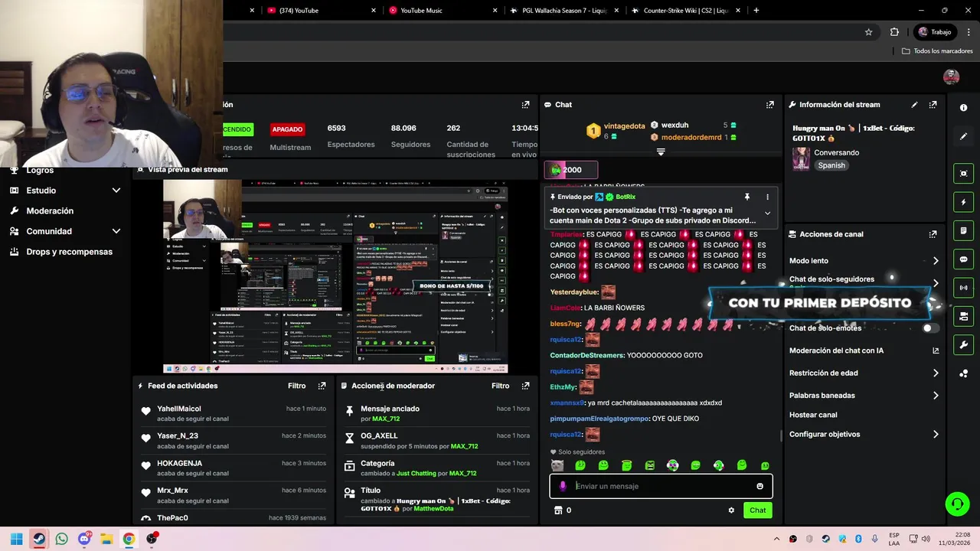
Task: Open Trabajo Chrome profile button
Action: click(x=935, y=32)
